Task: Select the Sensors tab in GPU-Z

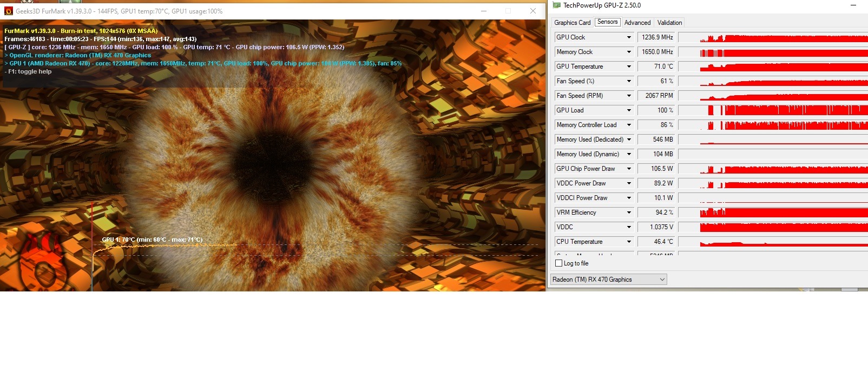Action: 607,22
